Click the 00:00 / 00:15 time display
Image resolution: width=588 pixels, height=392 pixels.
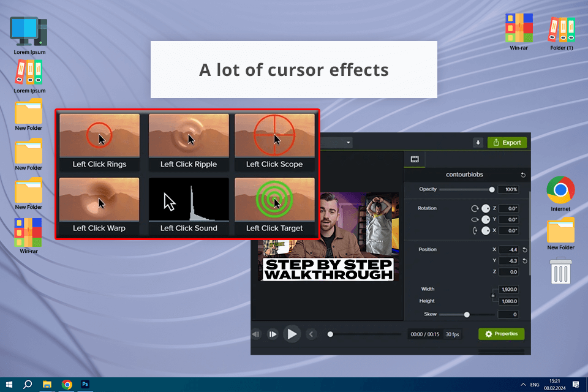(425, 334)
